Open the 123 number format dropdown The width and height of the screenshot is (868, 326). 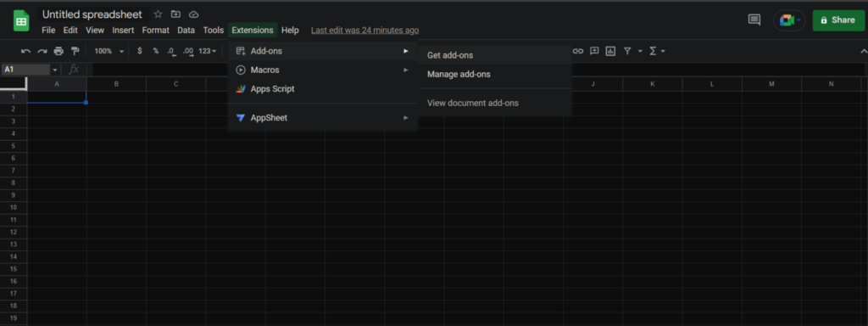coord(208,51)
